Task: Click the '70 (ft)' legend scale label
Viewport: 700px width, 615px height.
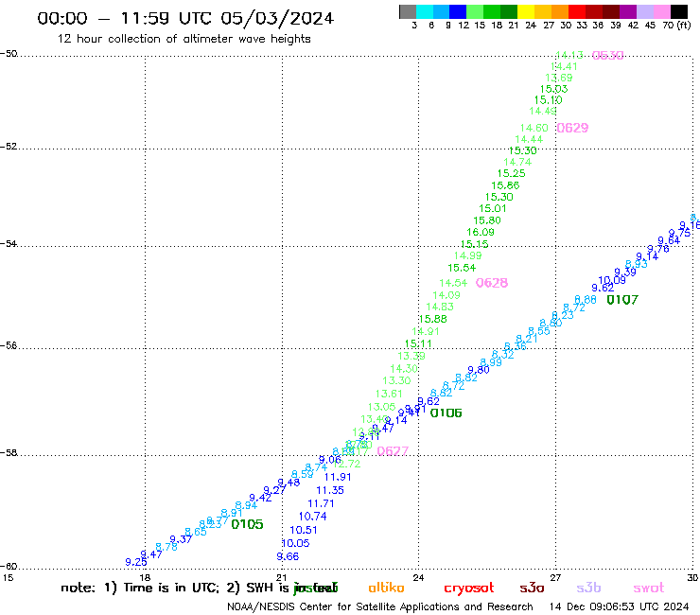Action: 676,26
